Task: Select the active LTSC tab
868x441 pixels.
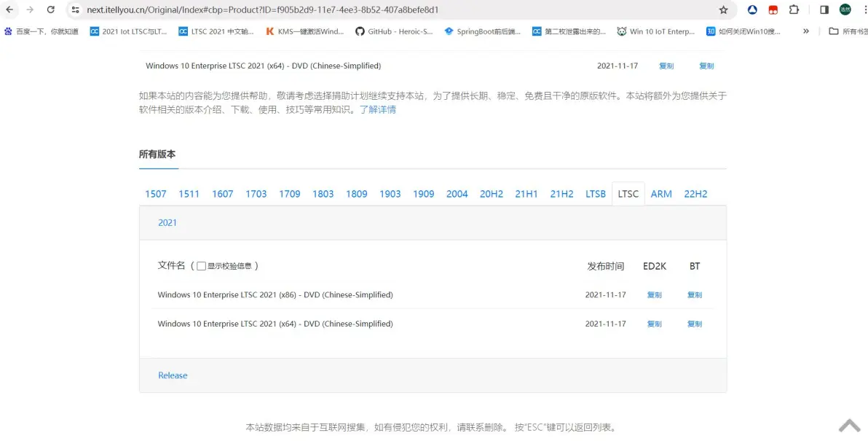Action: pyautogui.click(x=628, y=194)
